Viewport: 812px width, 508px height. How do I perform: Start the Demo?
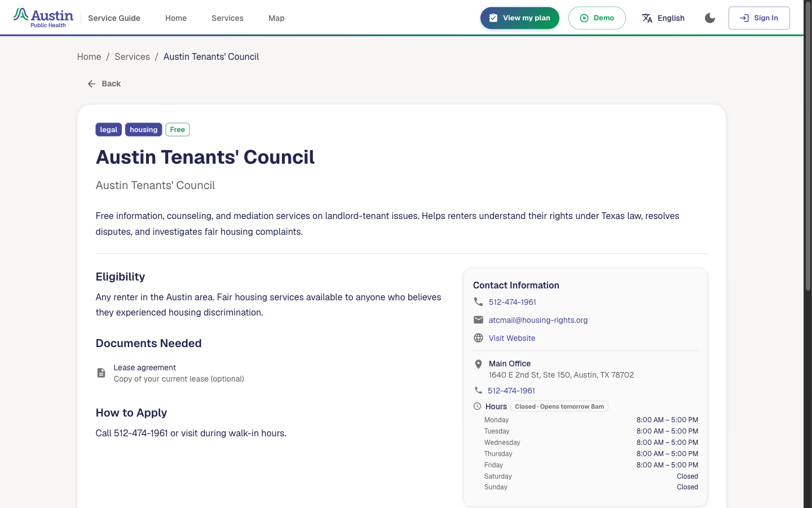click(597, 18)
